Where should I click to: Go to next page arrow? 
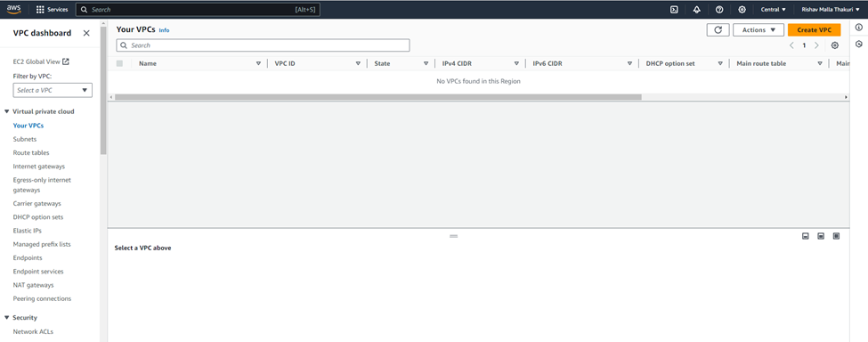point(816,45)
